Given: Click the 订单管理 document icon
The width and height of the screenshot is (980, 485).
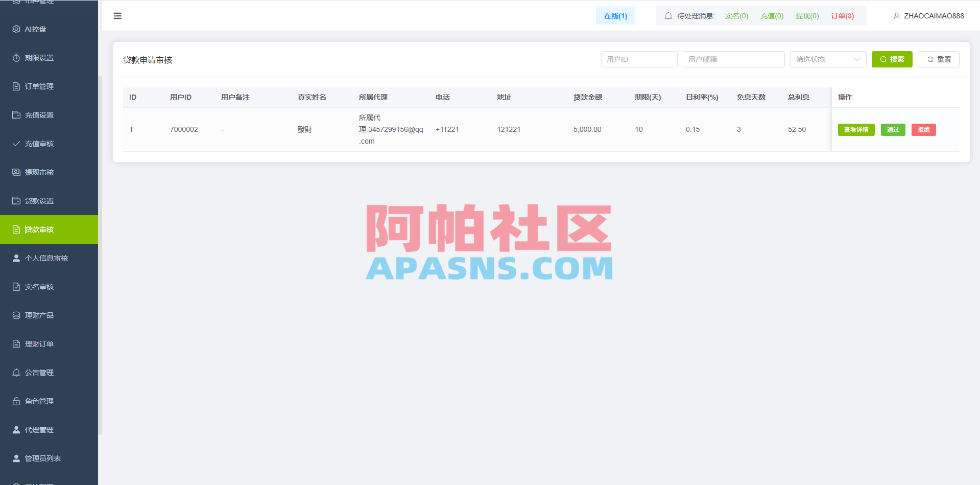Looking at the screenshot, I should click(x=16, y=86).
